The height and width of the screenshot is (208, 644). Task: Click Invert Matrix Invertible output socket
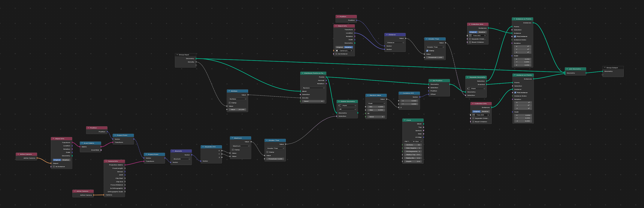tap(101, 150)
